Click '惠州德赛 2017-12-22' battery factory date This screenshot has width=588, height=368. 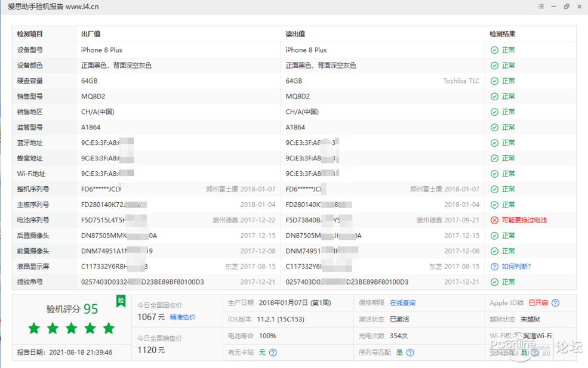click(244, 220)
